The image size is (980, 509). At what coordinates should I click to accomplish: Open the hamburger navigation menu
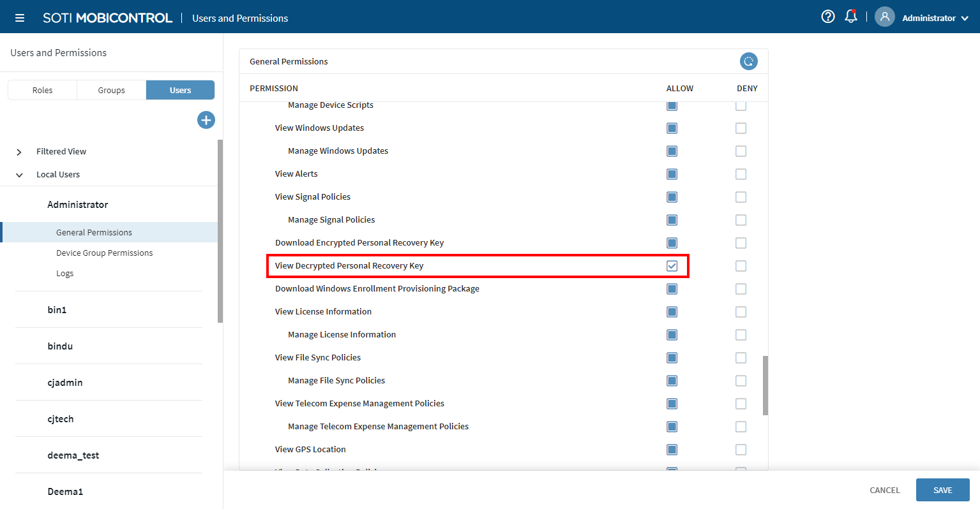click(20, 18)
